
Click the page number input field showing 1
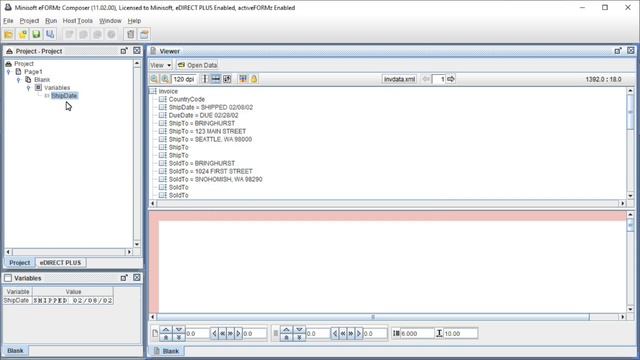439,79
